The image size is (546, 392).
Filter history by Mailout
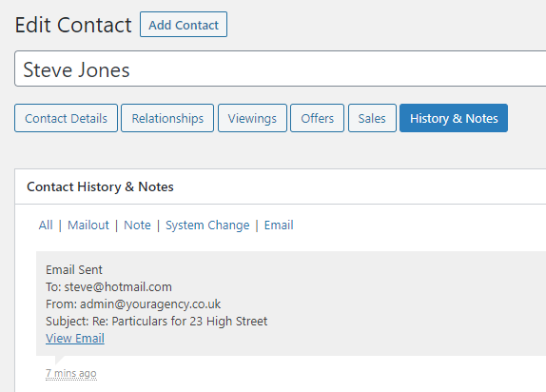pos(88,225)
